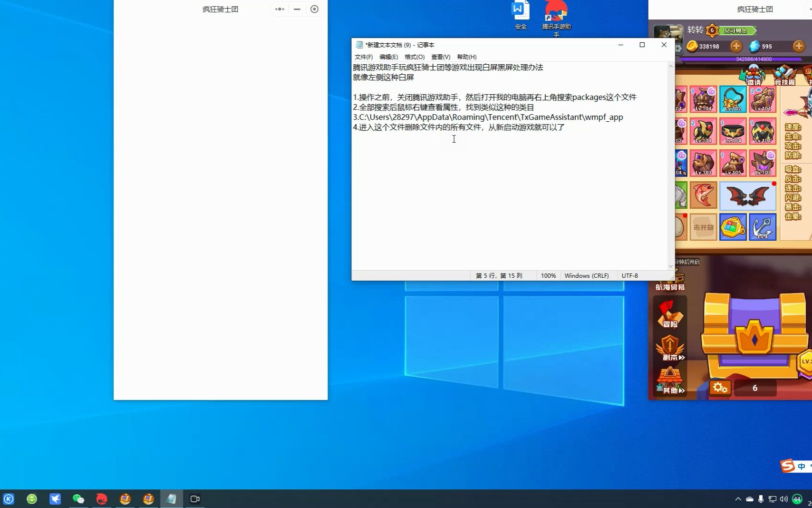Open the red fish slot
This screenshot has width=812, height=508.
(703, 195)
